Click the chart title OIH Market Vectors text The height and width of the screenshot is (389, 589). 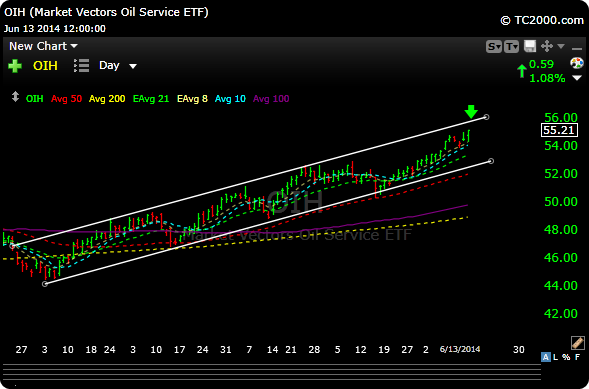click(106, 12)
